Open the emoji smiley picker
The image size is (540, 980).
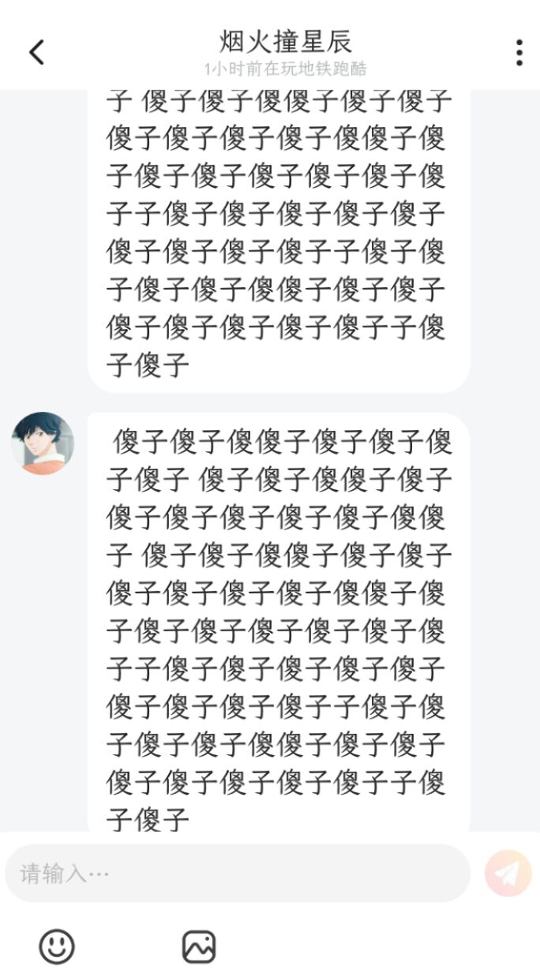57,946
